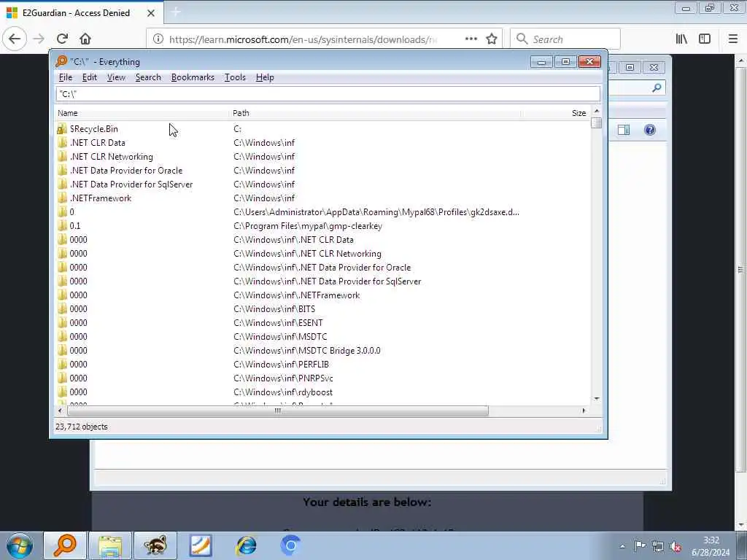Open Everything from the taskbar
The width and height of the screenshot is (747, 560).
pos(65,545)
